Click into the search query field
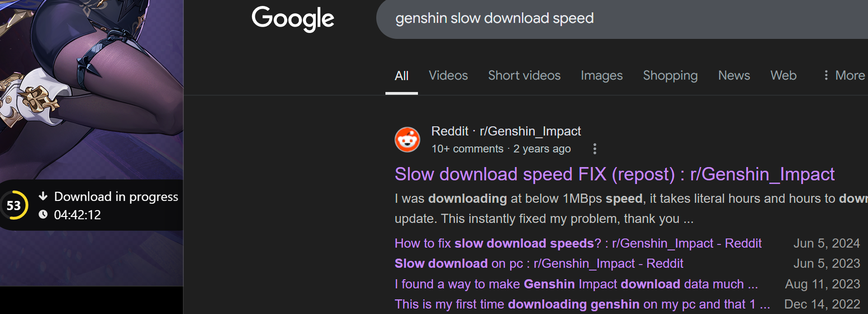Screen dimensions: 868x314 click(622, 18)
